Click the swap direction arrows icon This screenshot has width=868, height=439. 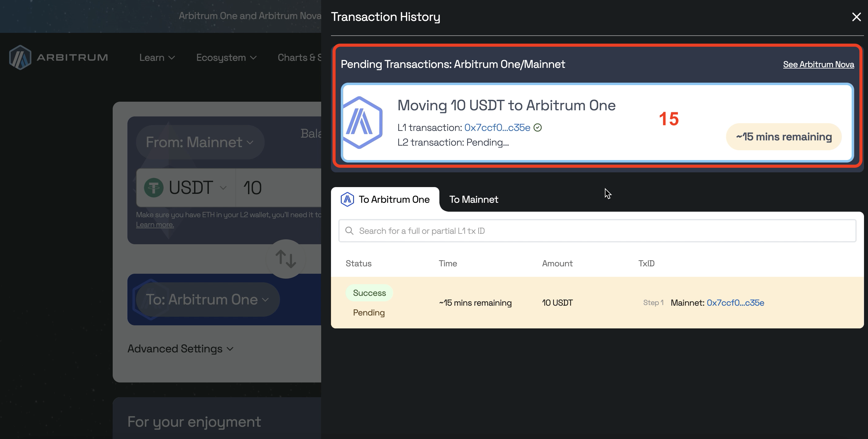[286, 259]
